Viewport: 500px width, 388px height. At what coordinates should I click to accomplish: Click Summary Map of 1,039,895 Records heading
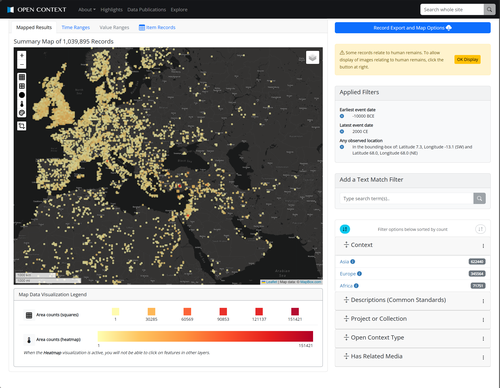64,42
